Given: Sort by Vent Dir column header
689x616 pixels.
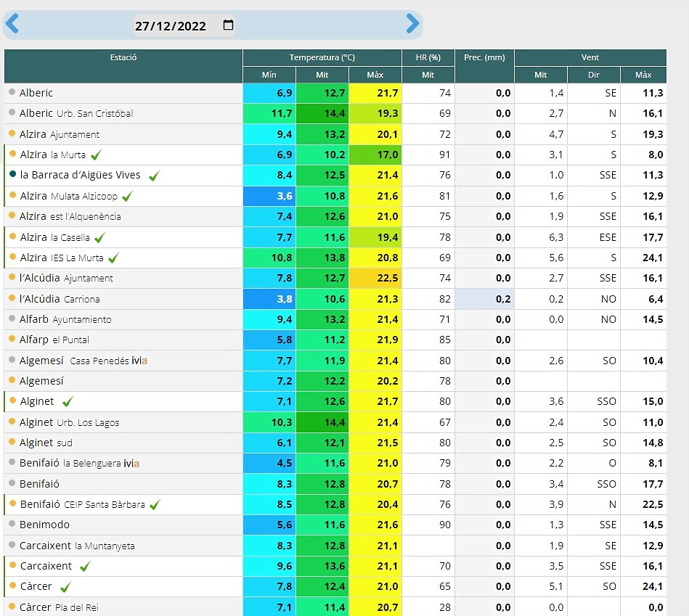Looking at the screenshot, I should click(594, 75).
